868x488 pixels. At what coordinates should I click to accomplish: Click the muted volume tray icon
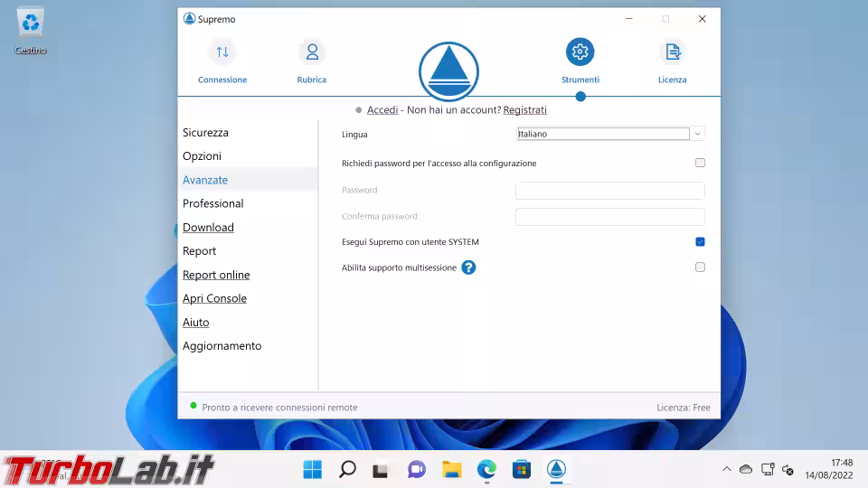pyautogui.click(x=788, y=470)
